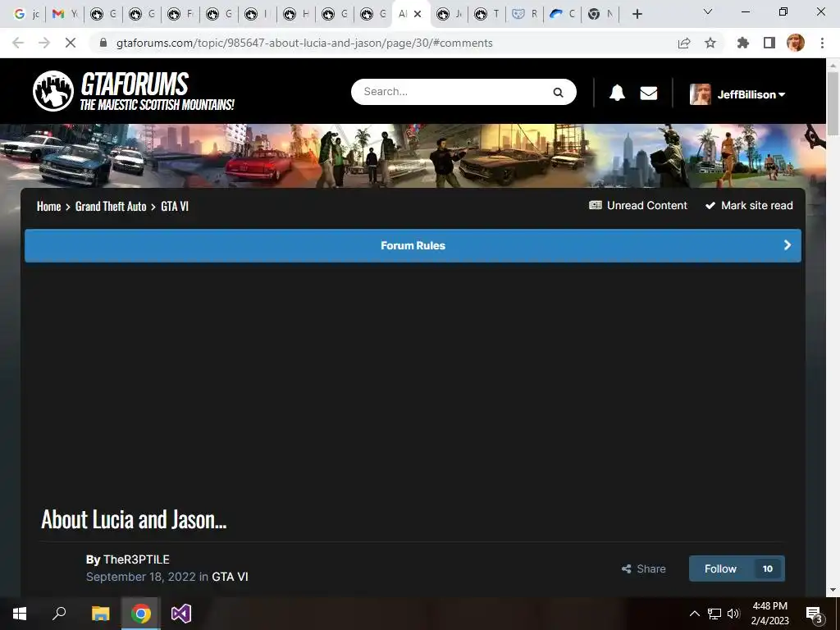
Task: Open TheR3PTILE's profile link
Action: point(136,559)
